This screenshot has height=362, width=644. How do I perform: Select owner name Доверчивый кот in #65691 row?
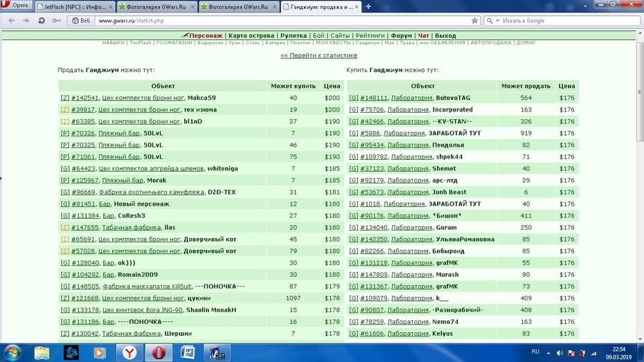[210, 239]
